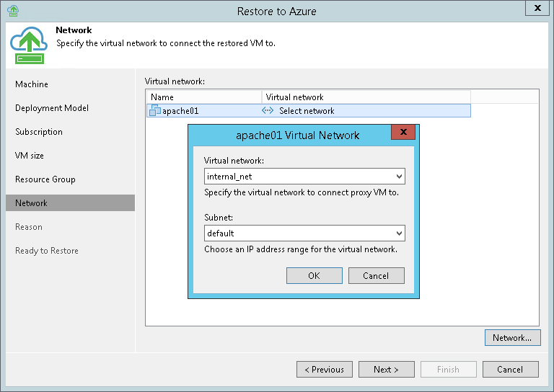Proceed with the Next button

[386, 370]
